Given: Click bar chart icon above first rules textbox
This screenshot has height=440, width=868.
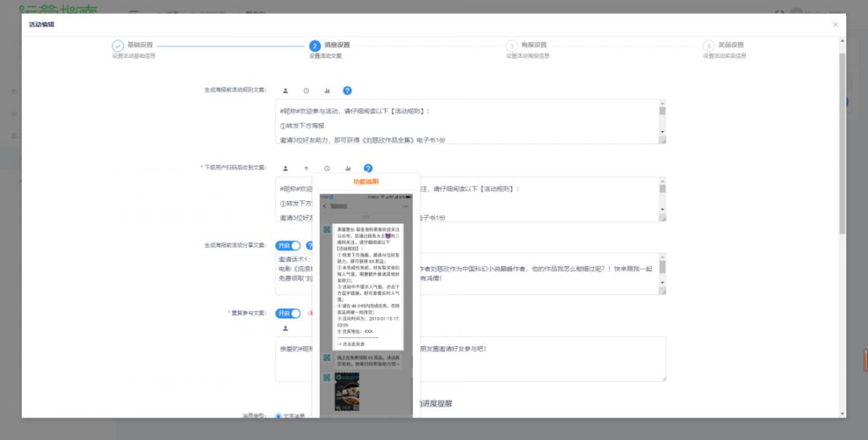Looking at the screenshot, I should click(x=327, y=91).
